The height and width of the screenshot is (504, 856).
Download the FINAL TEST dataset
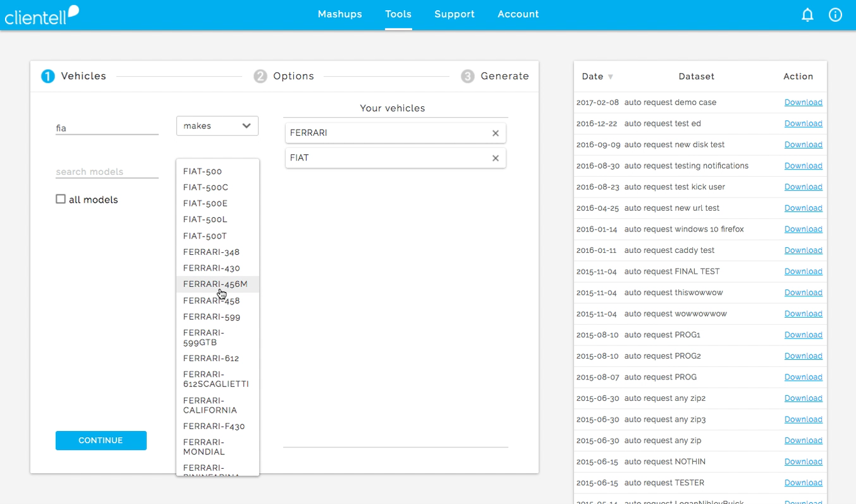(803, 272)
